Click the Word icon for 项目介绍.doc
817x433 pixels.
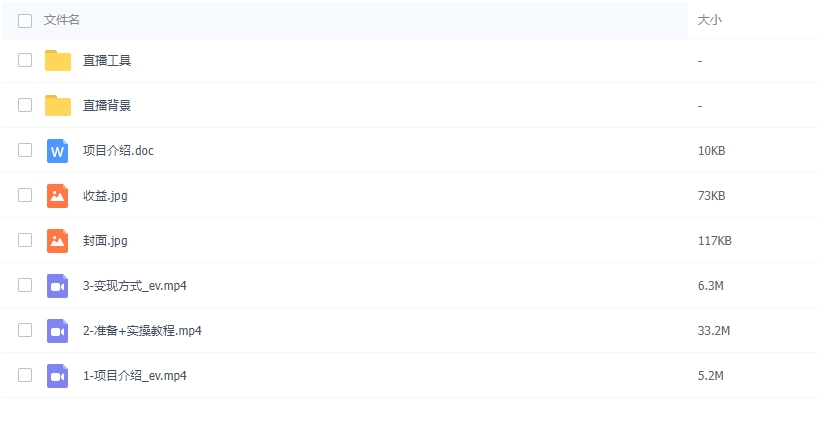(57, 151)
